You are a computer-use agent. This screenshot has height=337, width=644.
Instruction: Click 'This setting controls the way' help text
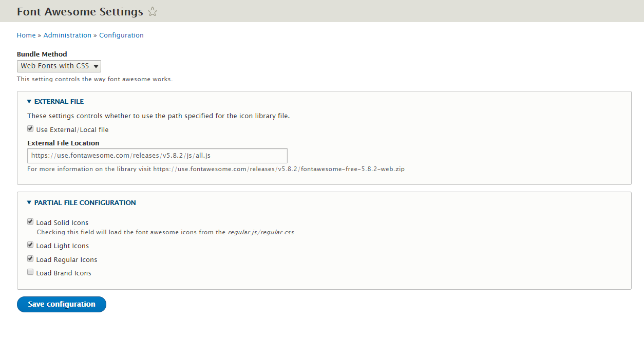click(94, 79)
